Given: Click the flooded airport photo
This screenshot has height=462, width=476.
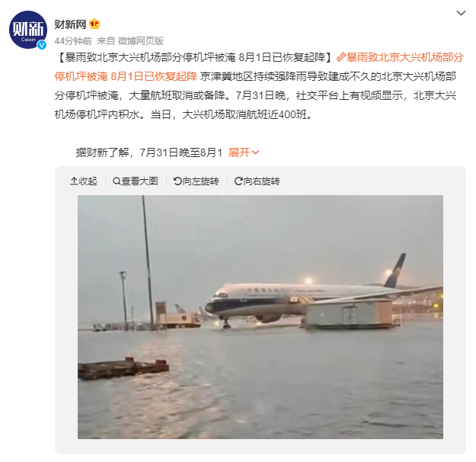Looking at the screenshot, I should 260,316.
